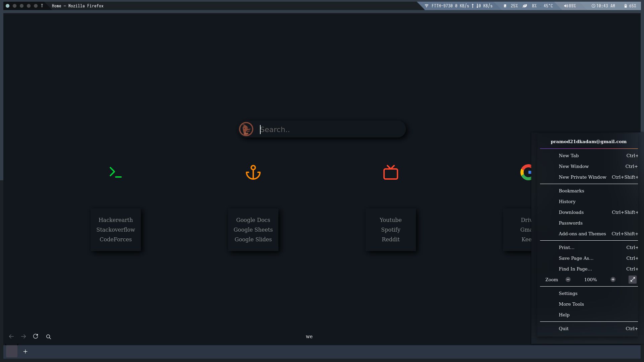Open the CodeForces link

[115, 239]
